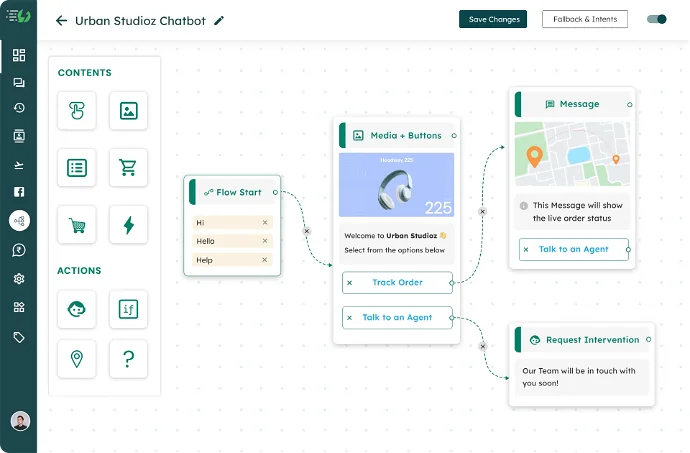
Task: Click the back arrow beside chatbot title
Action: 62,20
